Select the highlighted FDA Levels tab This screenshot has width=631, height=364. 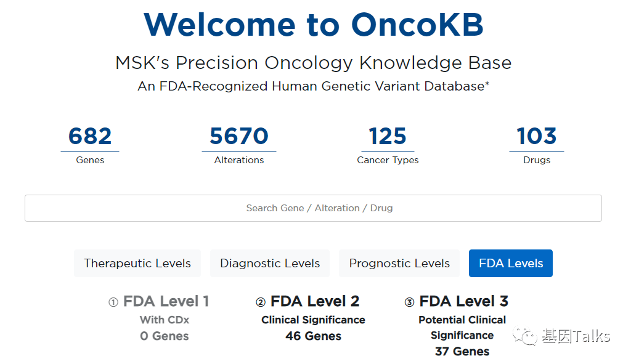(511, 263)
